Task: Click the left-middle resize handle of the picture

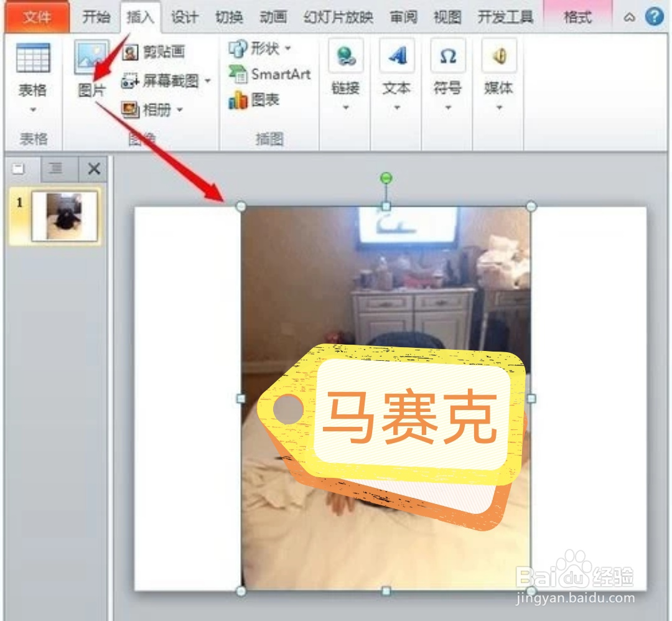Action: pos(241,399)
